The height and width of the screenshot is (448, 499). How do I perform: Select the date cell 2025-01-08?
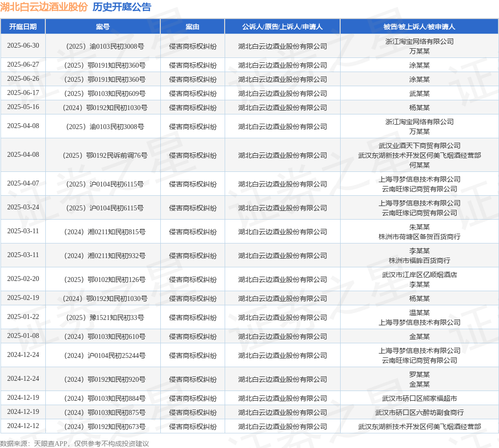pos(23,336)
